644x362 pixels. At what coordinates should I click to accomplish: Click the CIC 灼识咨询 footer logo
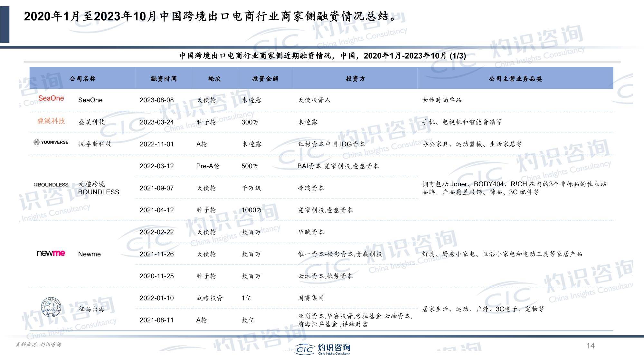coord(323,349)
